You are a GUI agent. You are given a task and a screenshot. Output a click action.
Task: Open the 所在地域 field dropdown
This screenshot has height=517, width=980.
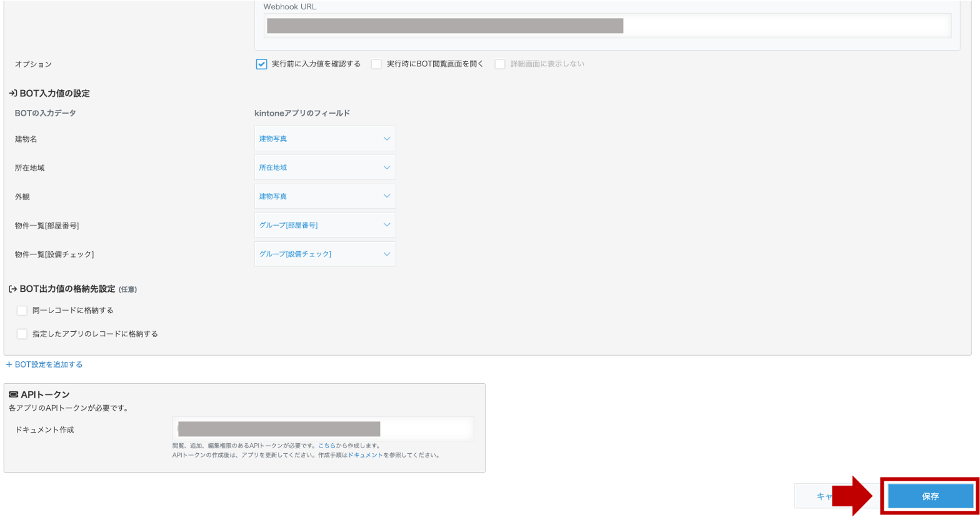pos(325,168)
